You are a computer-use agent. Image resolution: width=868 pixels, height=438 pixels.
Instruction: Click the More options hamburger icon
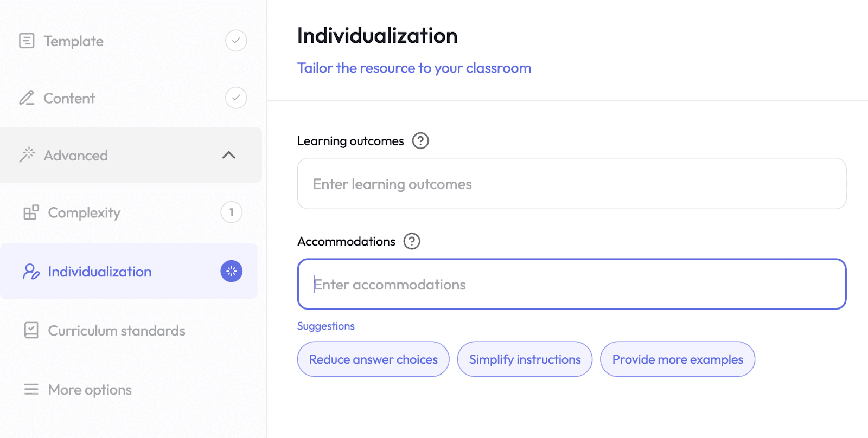point(31,389)
